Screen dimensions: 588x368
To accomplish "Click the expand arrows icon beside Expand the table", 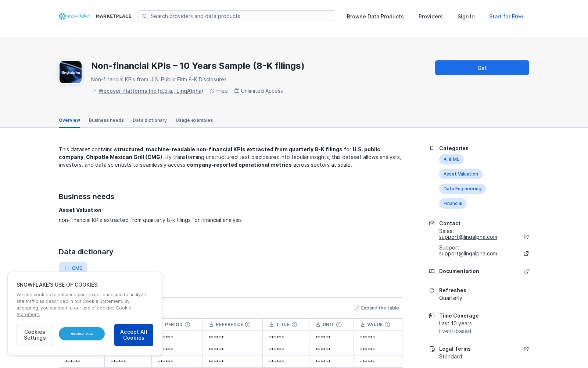I will pos(357,308).
